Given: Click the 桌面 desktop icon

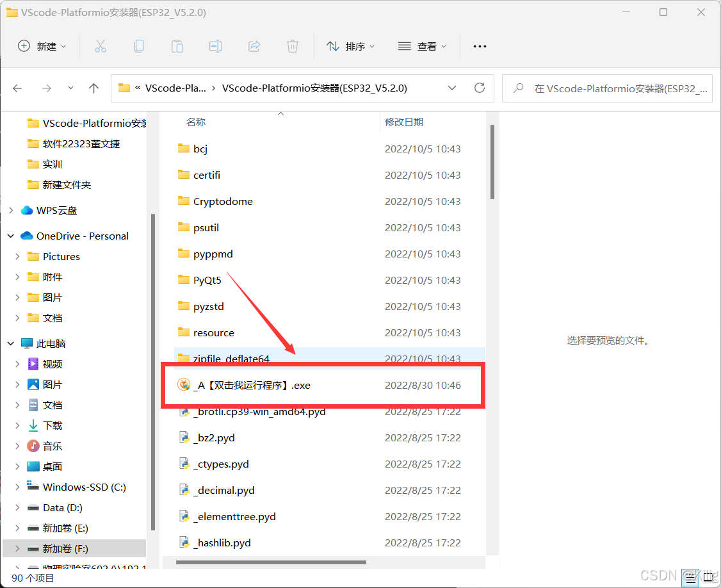Looking at the screenshot, I should [x=33, y=466].
